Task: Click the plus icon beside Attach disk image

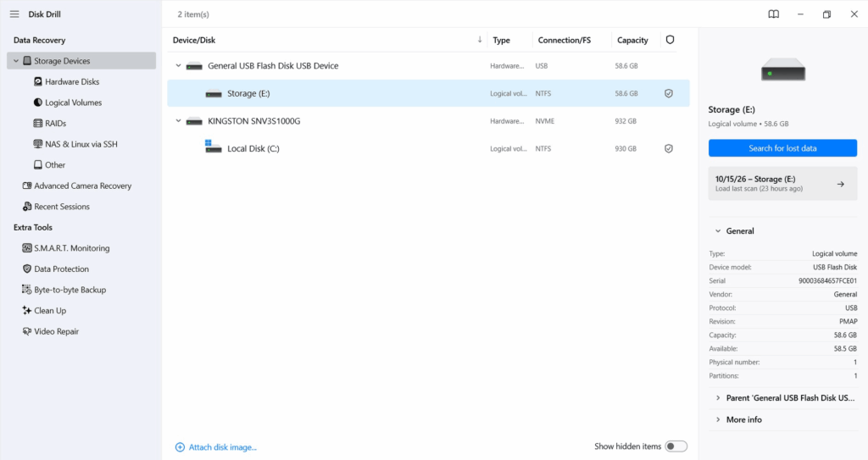Action: click(180, 447)
